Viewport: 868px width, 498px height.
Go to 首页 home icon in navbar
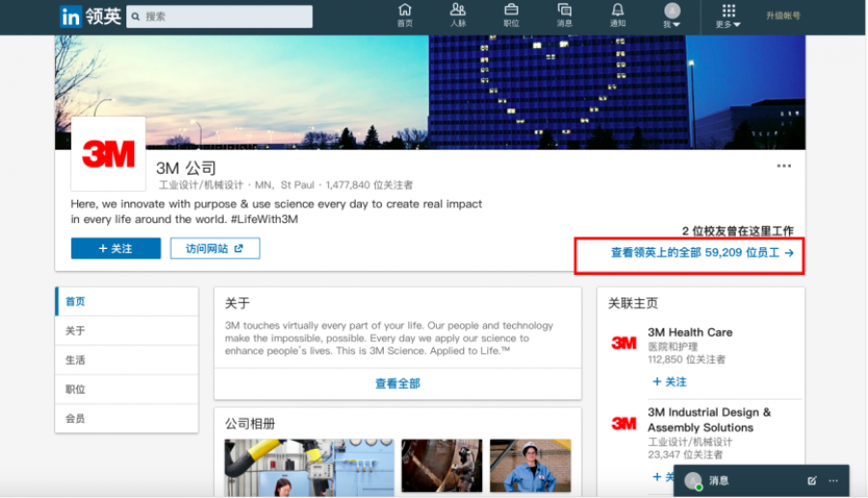point(405,15)
